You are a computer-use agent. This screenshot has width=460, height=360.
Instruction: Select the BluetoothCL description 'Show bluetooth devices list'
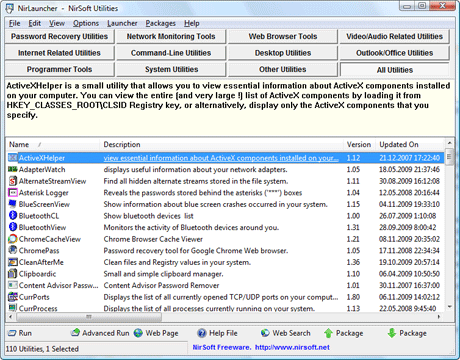[148, 216]
